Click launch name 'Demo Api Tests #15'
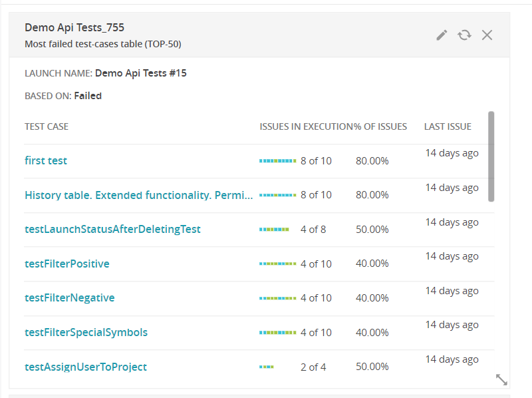Viewport: 532px width, 398px height. point(141,73)
